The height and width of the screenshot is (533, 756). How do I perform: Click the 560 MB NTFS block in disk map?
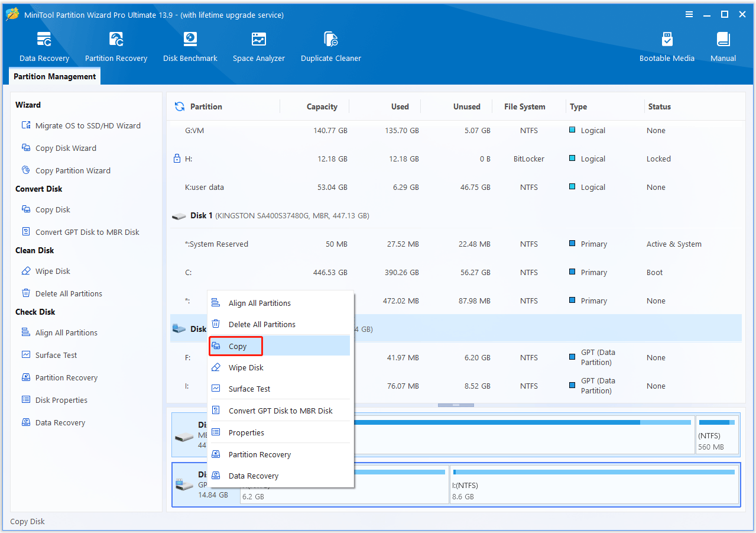(717, 435)
